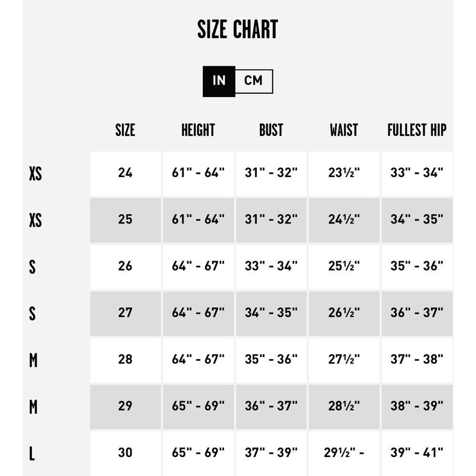
Task: Select size 30 cell
Action: tap(125, 454)
